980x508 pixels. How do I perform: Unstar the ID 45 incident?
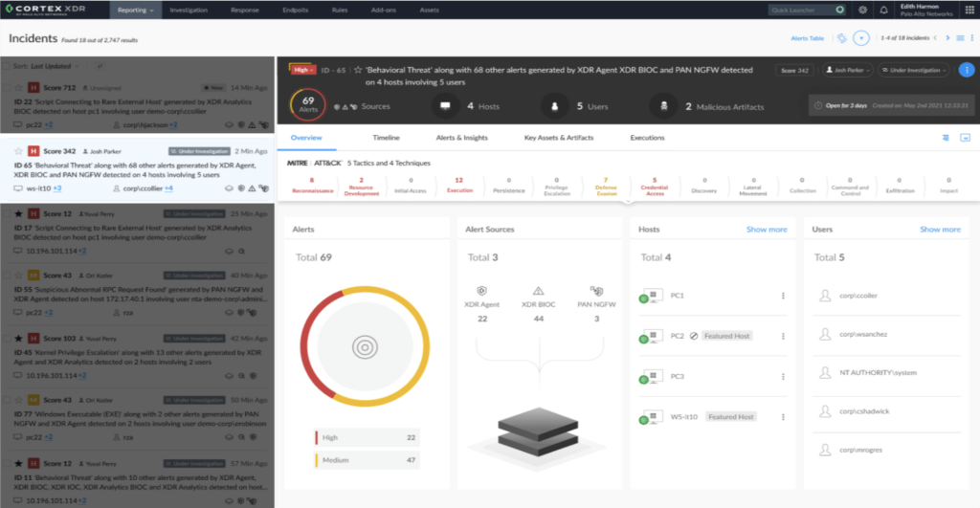tap(19, 339)
